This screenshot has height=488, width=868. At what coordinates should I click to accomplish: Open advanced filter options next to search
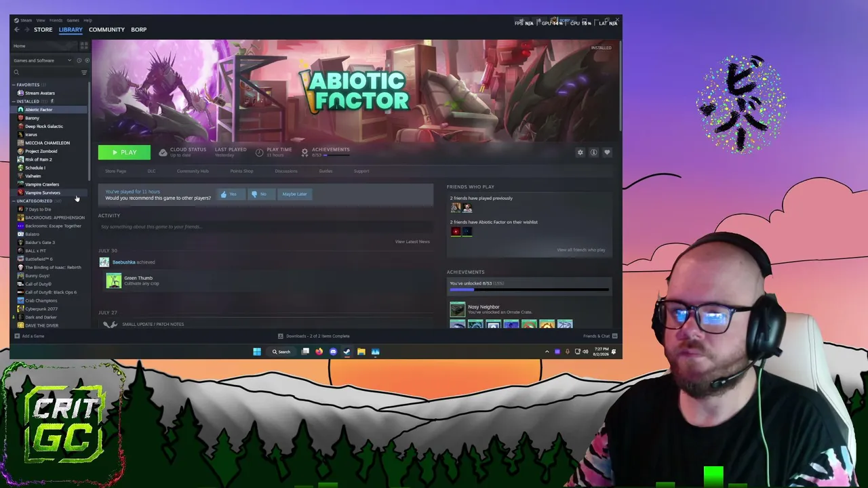(x=84, y=73)
